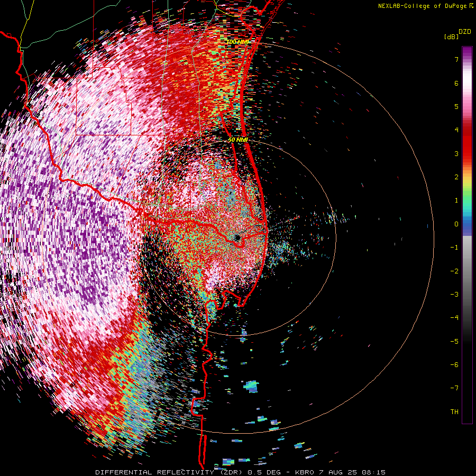Click the "-5" value on color scale
476x476 pixels.
[x=454, y=342]
